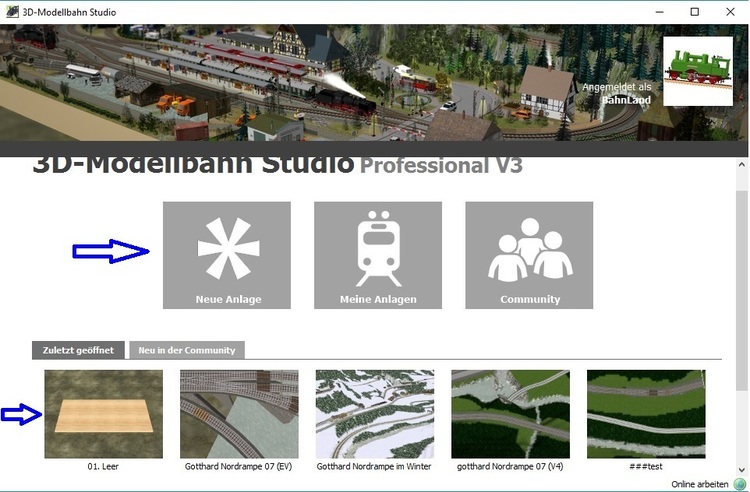Click the Online arbeiten globe icon

[x=739, y=484]
